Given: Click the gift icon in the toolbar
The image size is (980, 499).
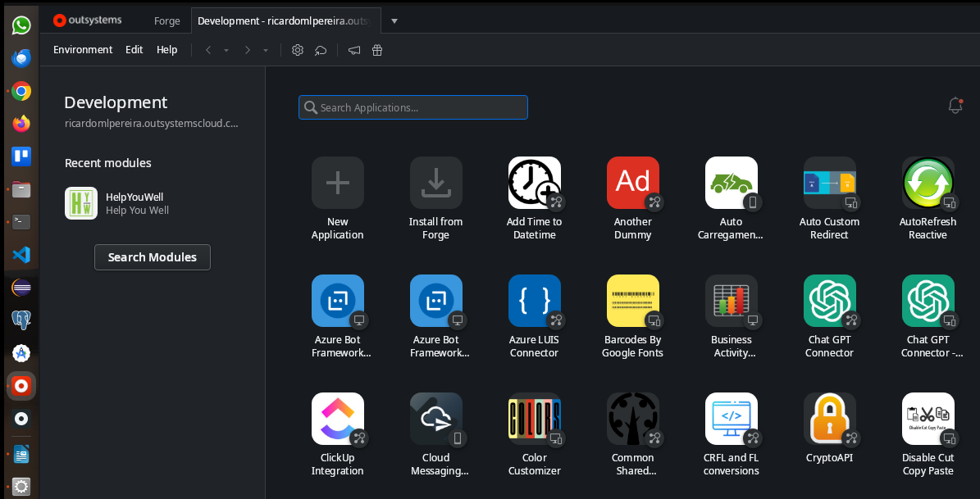Looking at the screenshot, I should [x=376, y=50].
